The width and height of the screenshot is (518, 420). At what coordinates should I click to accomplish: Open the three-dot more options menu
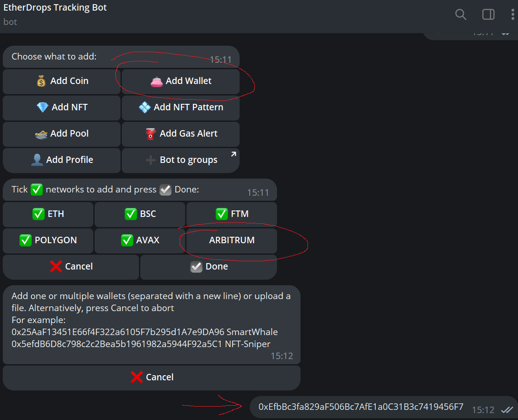[513, 14]
